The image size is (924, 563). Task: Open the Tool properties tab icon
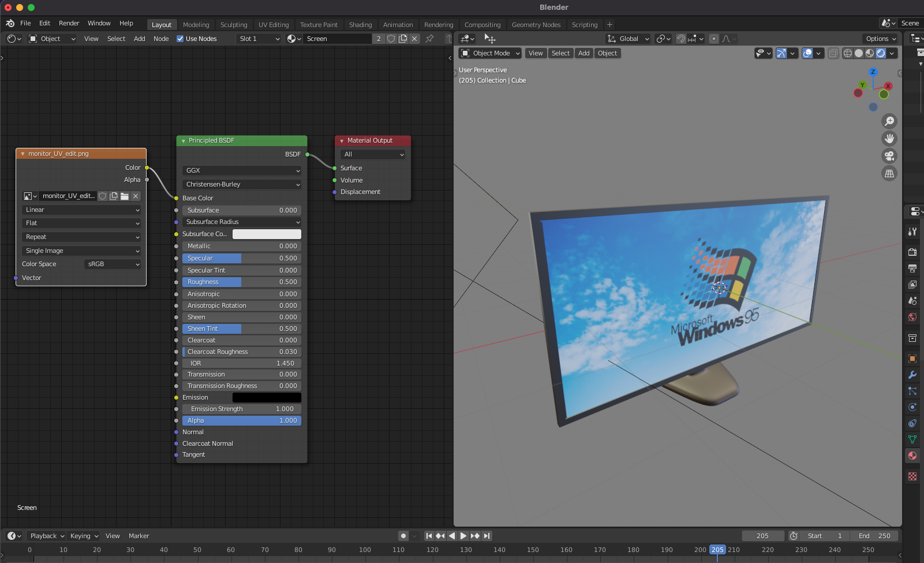pos(912,232)
